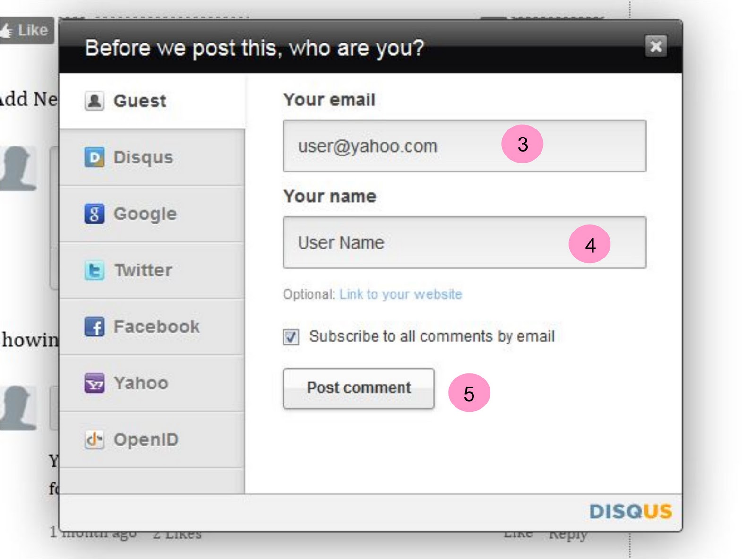Click the Google icon in sidebar

(x=94, y=214)
